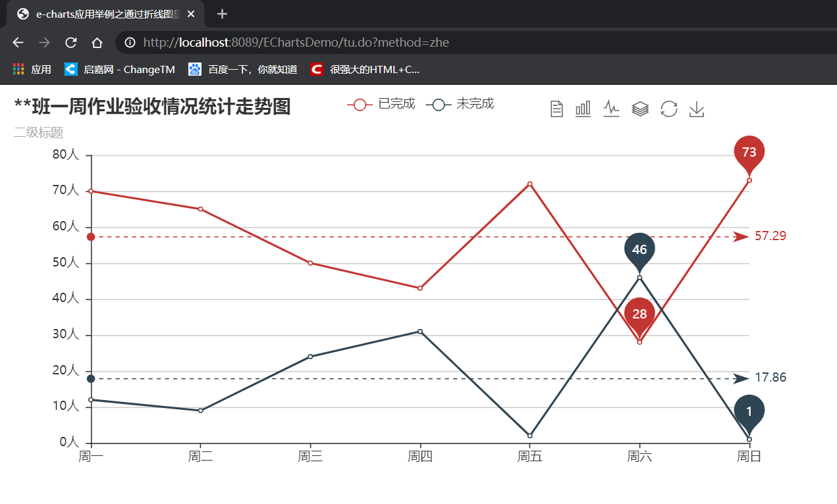Click the dark average line start dot
The width and height of the screenshot is (837, 504).
click(x=91, y=379)
